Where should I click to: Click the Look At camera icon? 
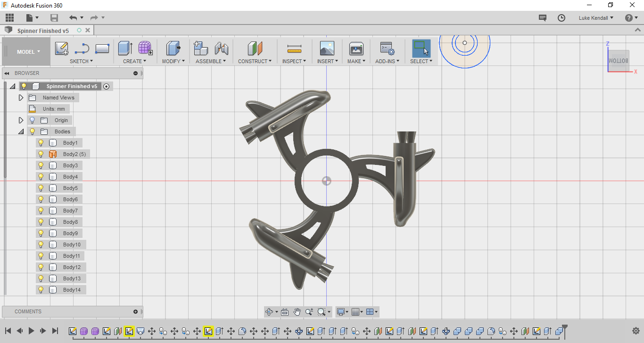[285, 312]
